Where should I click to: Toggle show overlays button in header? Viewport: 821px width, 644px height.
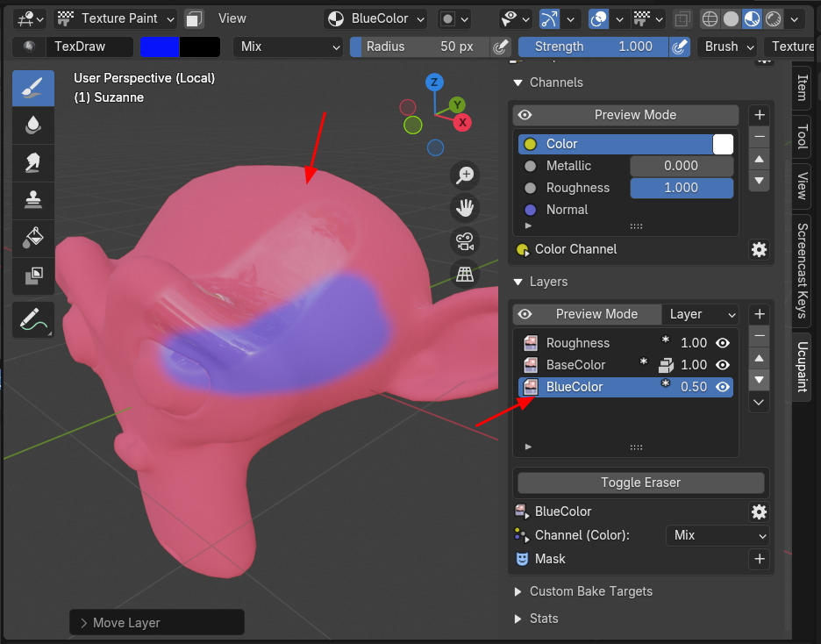pos(598,19)
